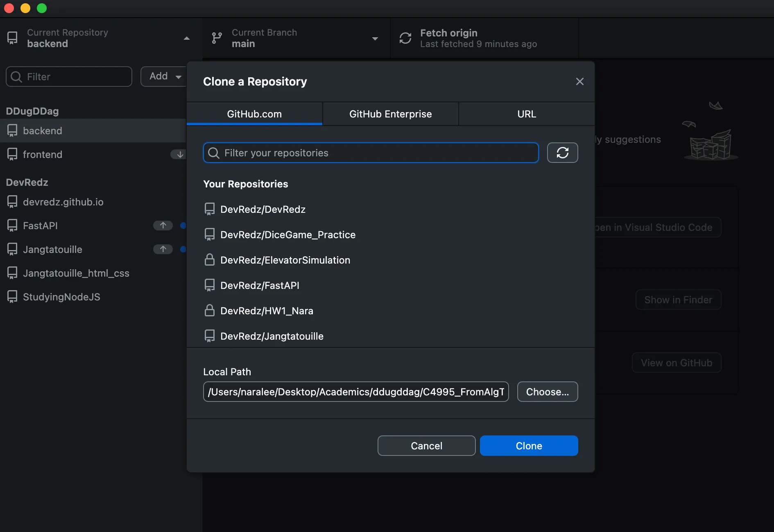
Task: Click the FastAPI push arrow badge in sidebar
Action: pos(163,225)
